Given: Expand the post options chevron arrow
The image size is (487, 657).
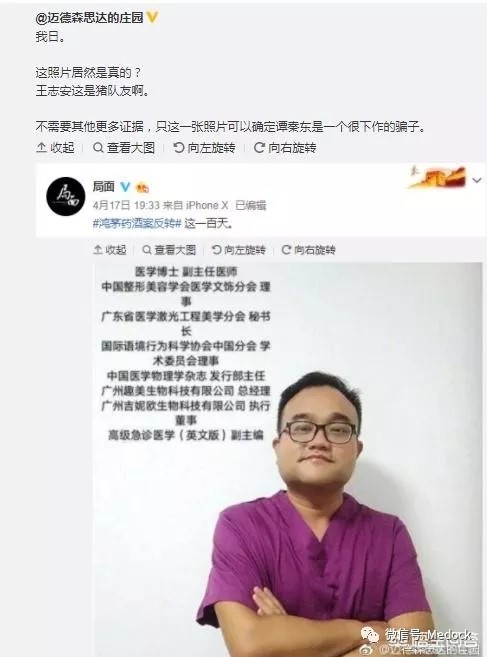Looking at the screenshot, I should click(477, 180).
